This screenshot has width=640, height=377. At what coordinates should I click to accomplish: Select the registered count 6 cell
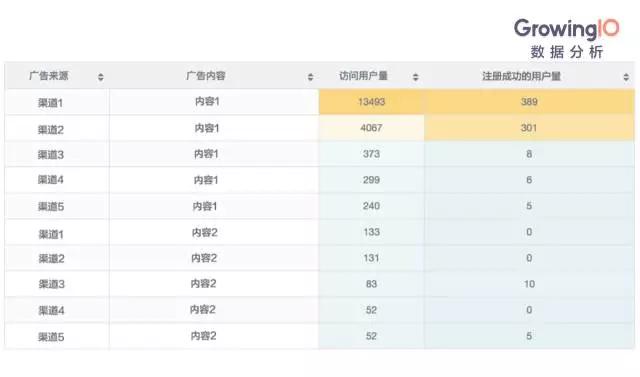pos(529,180)
